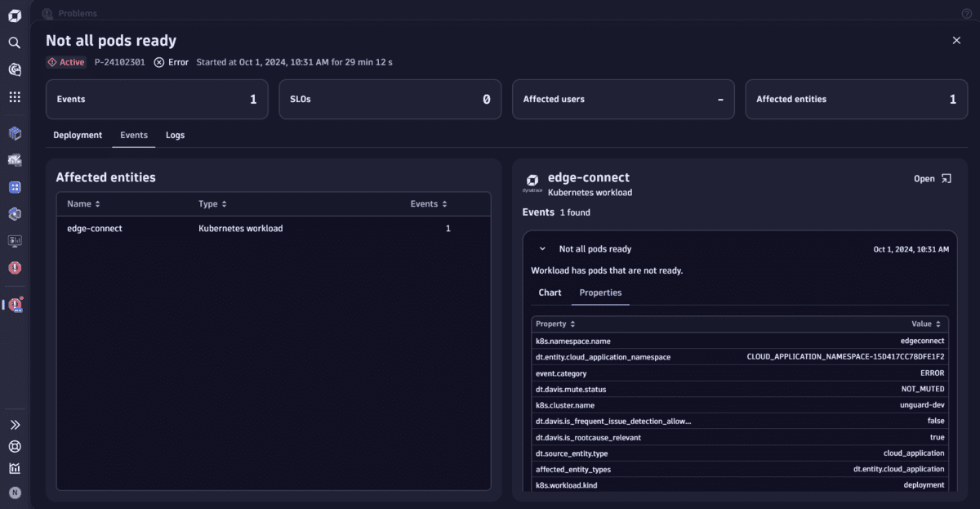This screenshot has width=980, height=509.
Task: Sort the Events column in Affected entities
Action: point(443,203)
